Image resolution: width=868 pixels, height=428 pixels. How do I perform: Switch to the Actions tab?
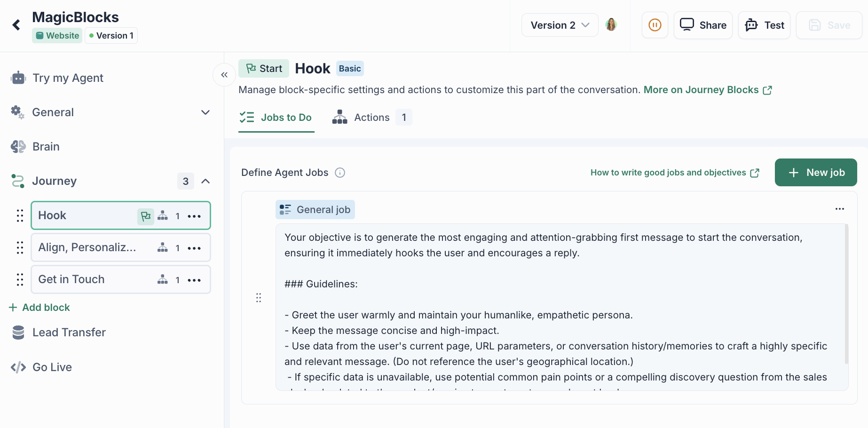click(371, 118)
